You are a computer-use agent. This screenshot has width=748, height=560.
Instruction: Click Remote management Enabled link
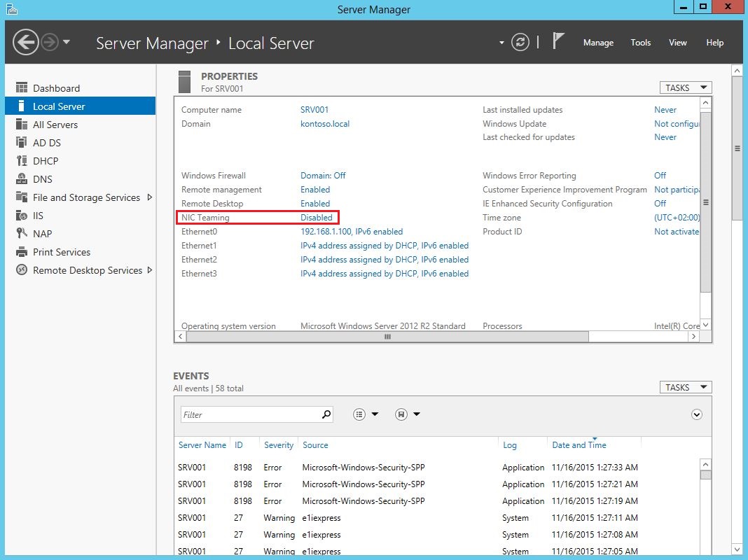point(315,189)
